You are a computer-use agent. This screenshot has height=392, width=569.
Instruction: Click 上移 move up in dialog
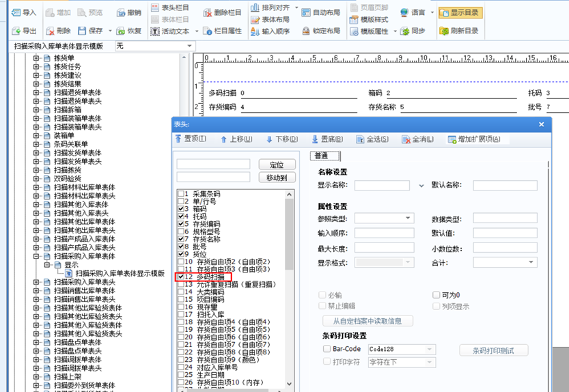[236, 139]
